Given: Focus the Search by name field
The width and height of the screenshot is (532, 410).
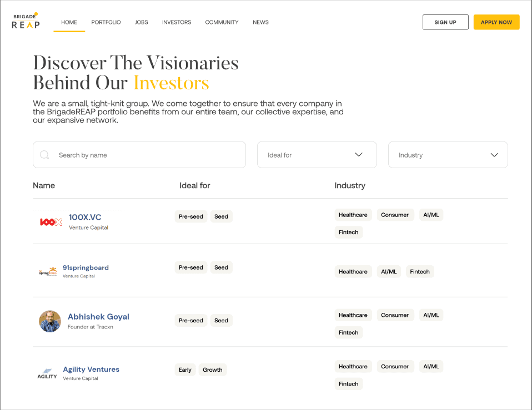Looking at the screenshot, I should (x=139, y=155).
